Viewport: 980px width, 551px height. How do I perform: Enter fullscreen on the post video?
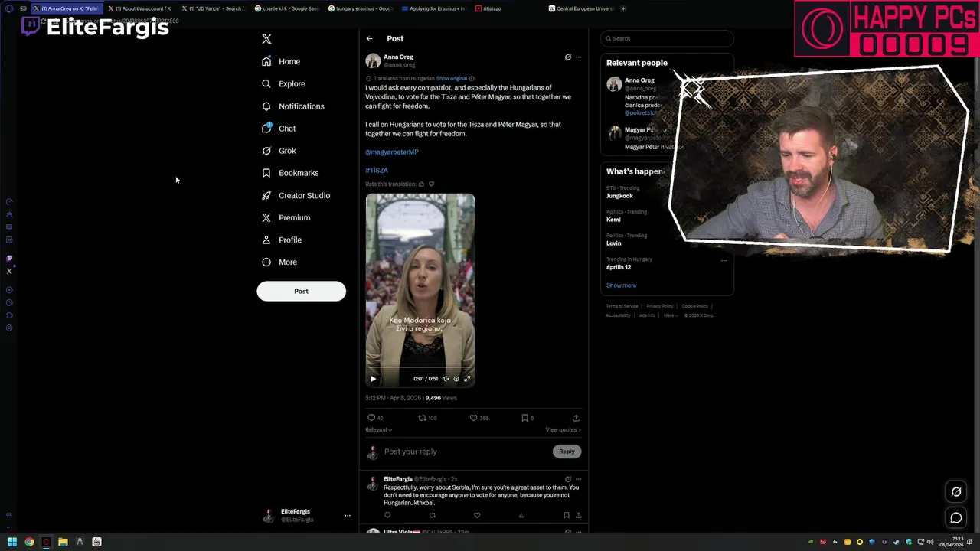[x=467, y=379]
